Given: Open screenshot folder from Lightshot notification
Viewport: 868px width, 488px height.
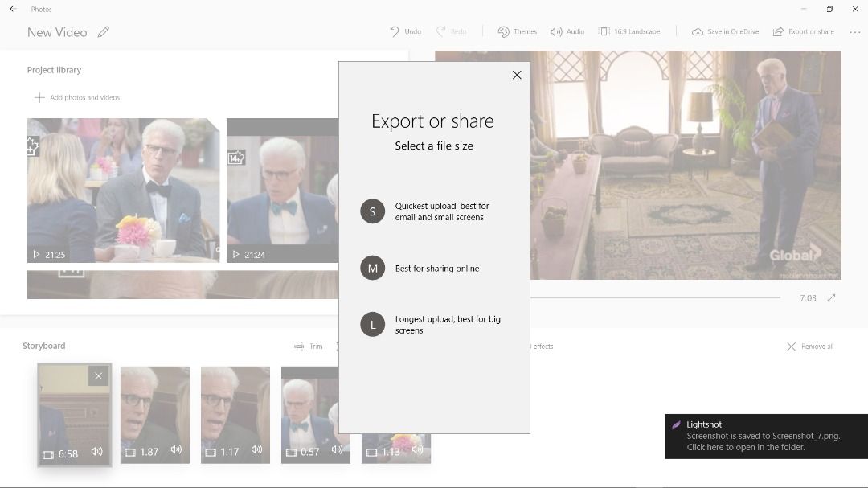Looking at the screenshot, I should coord(765,437).
